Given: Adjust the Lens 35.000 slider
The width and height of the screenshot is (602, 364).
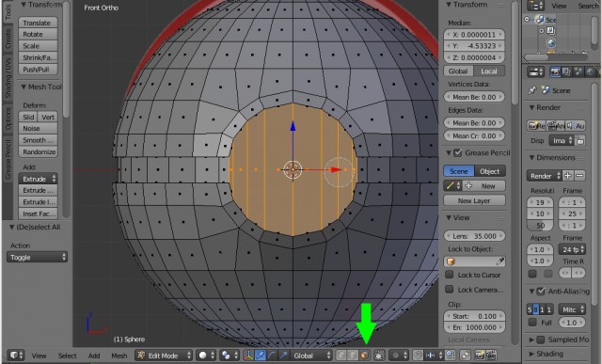Looking at the screenshot, I should pos(474,236).
